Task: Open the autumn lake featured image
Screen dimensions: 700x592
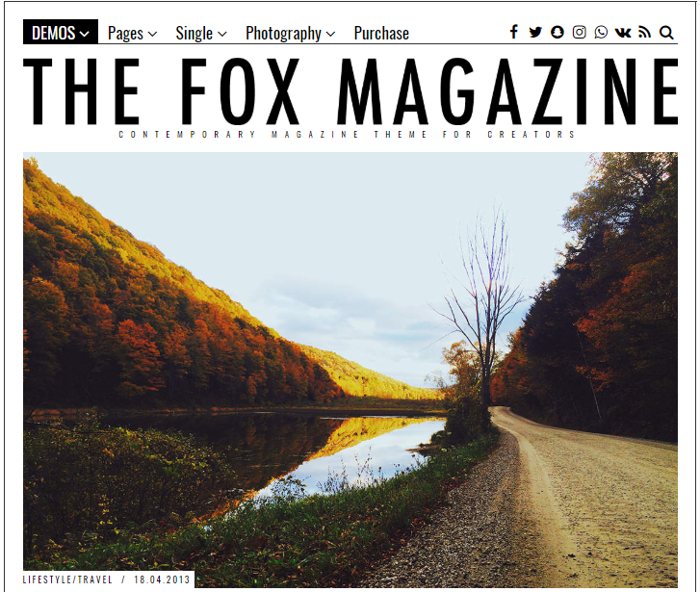Action: (350, 370)
